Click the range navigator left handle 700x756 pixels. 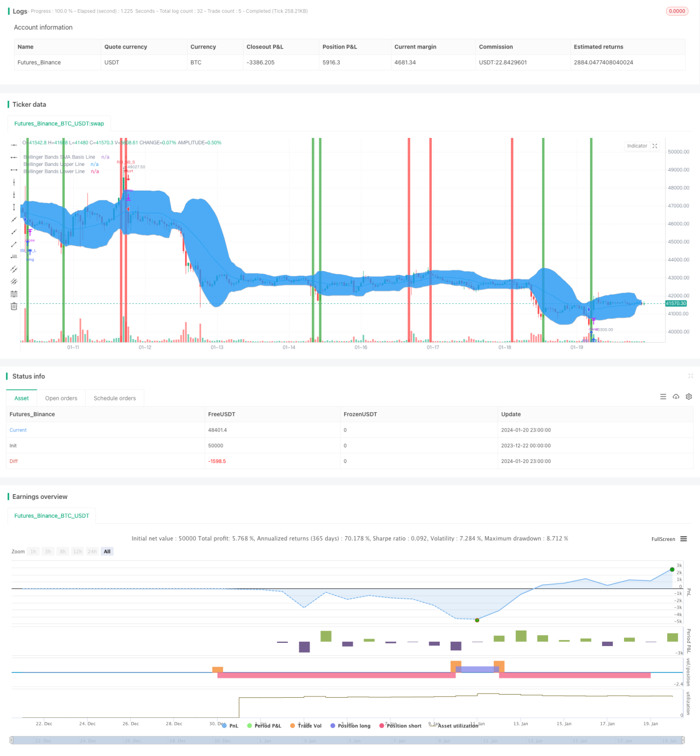coord(12,740)
